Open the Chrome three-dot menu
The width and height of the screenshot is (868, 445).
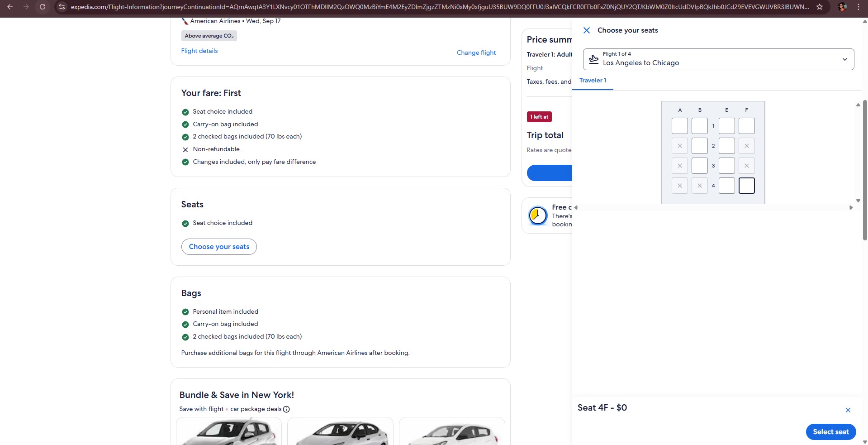pos(858,7)
